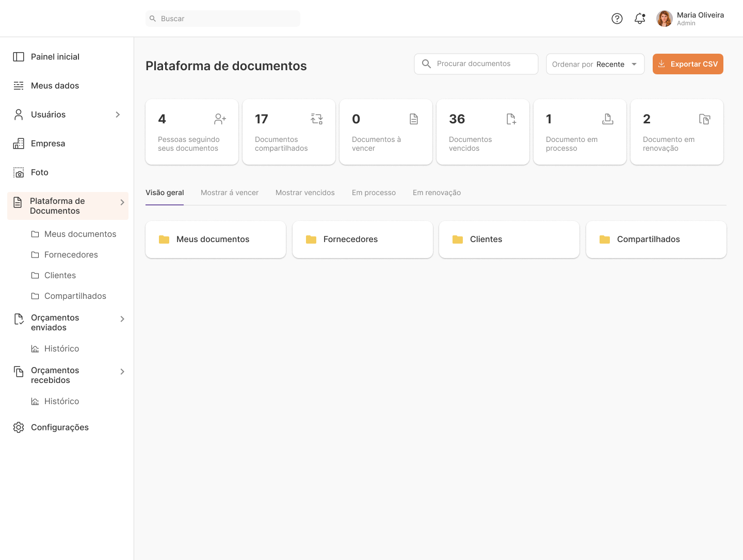Expand the Usuários menu chevron
Image resolution: width=743 pixels, height=560 pixels.
(118, 115)
